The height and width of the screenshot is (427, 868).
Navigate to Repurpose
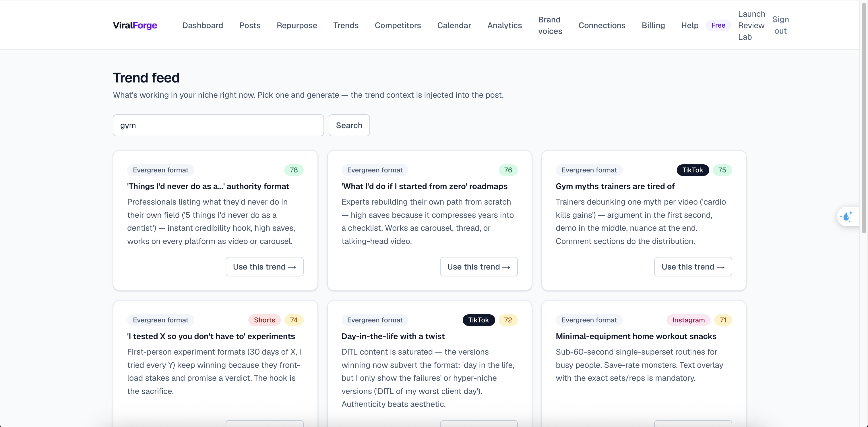click(x=297, y=25)
